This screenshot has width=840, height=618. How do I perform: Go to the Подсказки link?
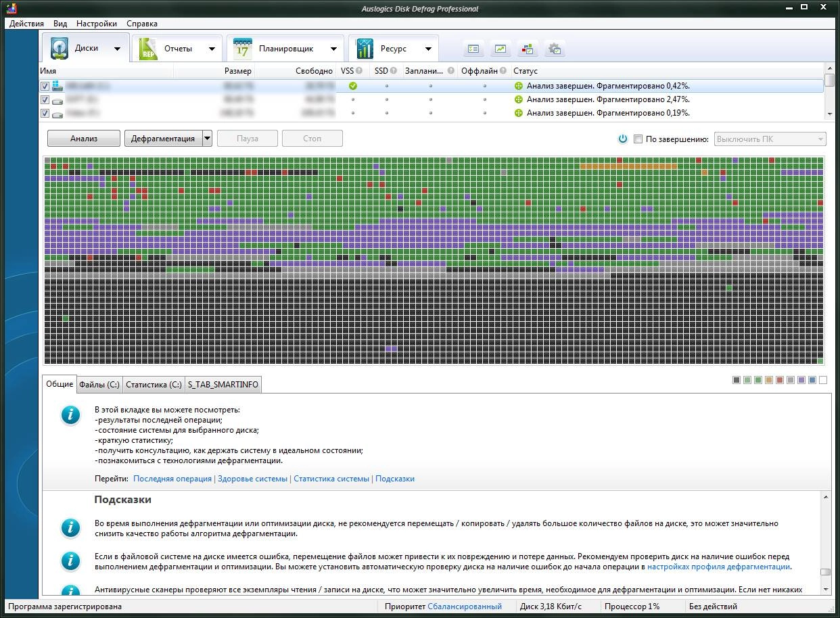pos(395,478)
